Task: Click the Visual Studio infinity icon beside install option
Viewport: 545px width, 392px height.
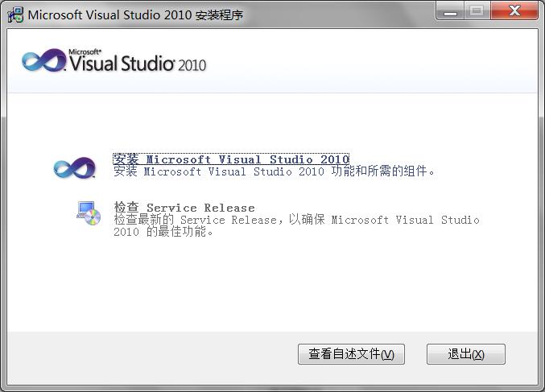Action: coord(75,167)
